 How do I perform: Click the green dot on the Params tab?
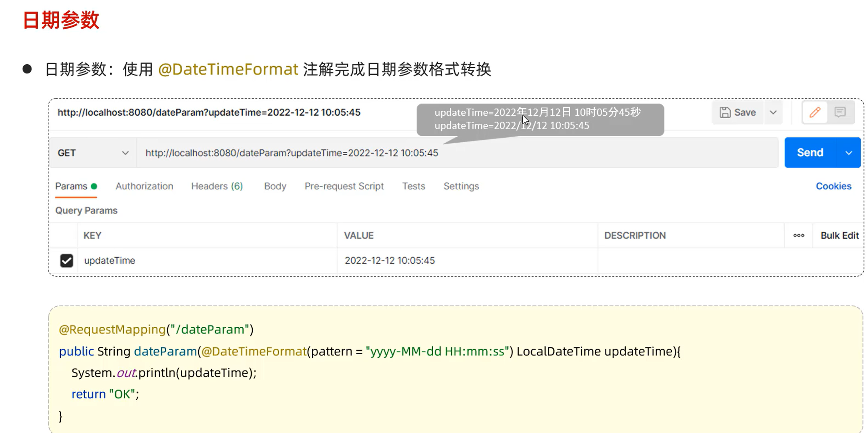(95, 186)
